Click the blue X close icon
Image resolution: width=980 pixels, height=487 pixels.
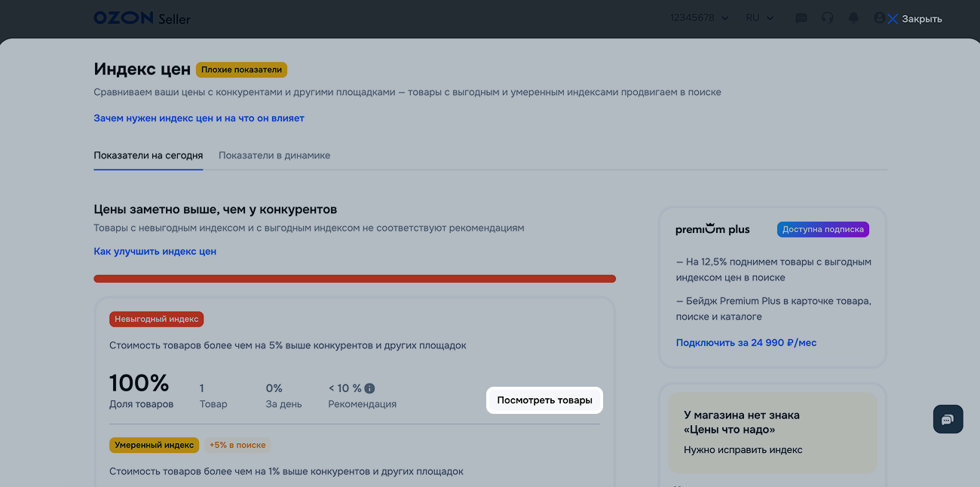[x=893, y=19]
